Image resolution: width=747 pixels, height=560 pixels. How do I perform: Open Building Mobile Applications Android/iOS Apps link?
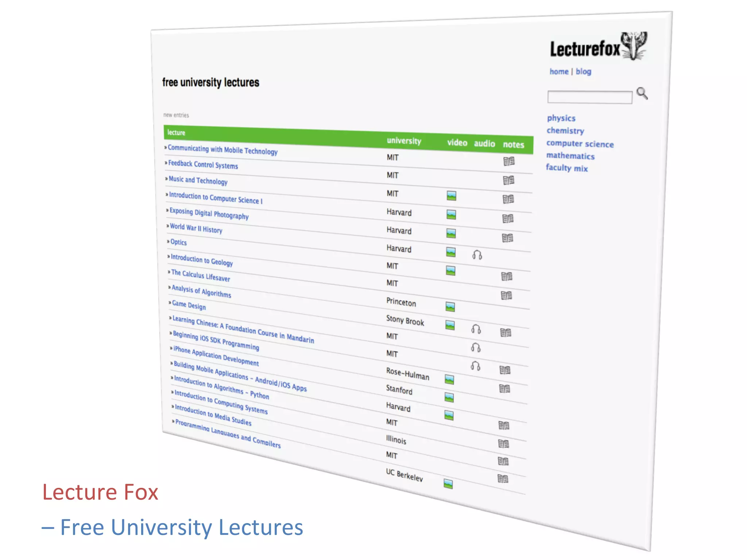pyautogui.click(x=240, y=376)
